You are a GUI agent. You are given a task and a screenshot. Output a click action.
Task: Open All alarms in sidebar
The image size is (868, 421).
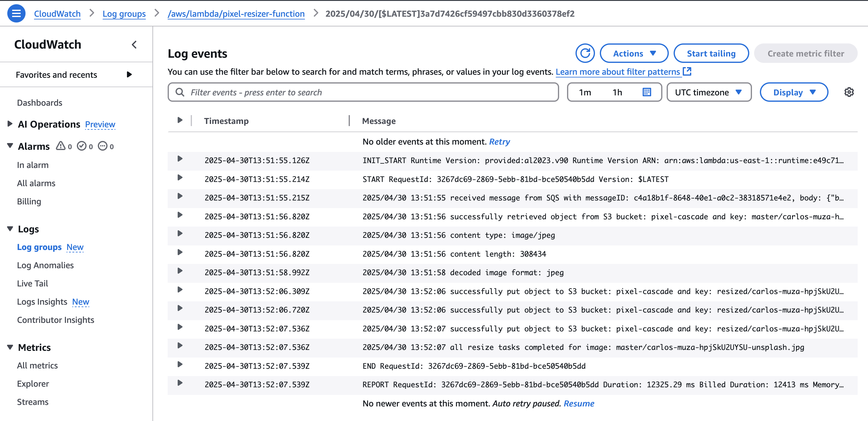coord(36,183)
